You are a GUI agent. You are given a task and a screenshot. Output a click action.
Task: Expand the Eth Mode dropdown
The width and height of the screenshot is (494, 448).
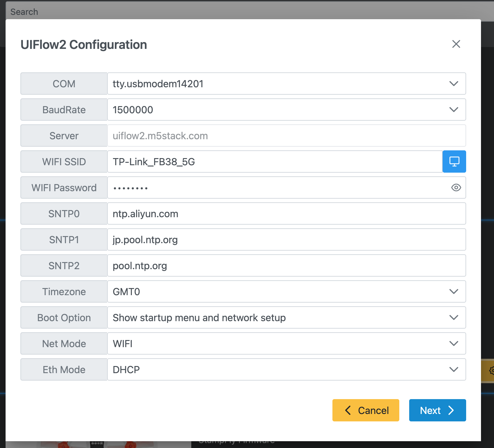coord(286,369)
